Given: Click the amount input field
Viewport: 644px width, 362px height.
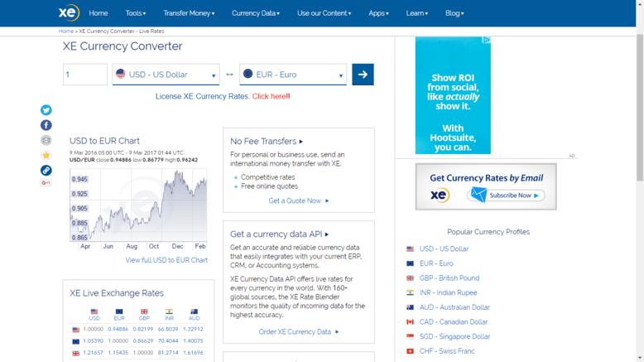Looking at the screenshot, I should click(85, 75).
